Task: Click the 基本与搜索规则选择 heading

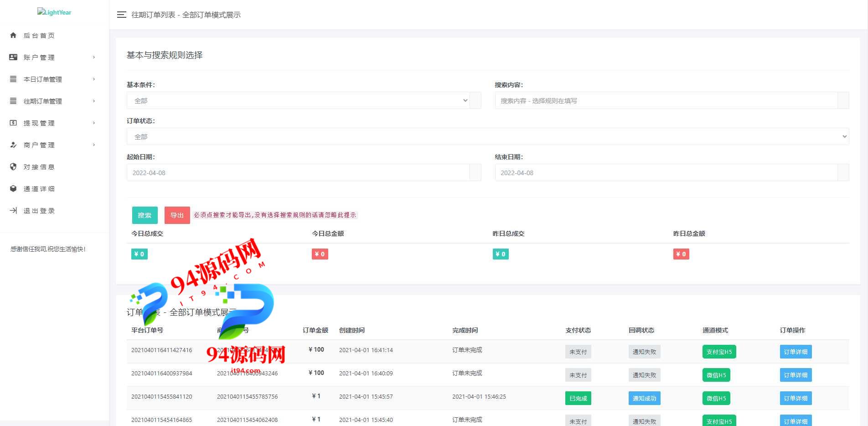Action: tap(165, 55)
